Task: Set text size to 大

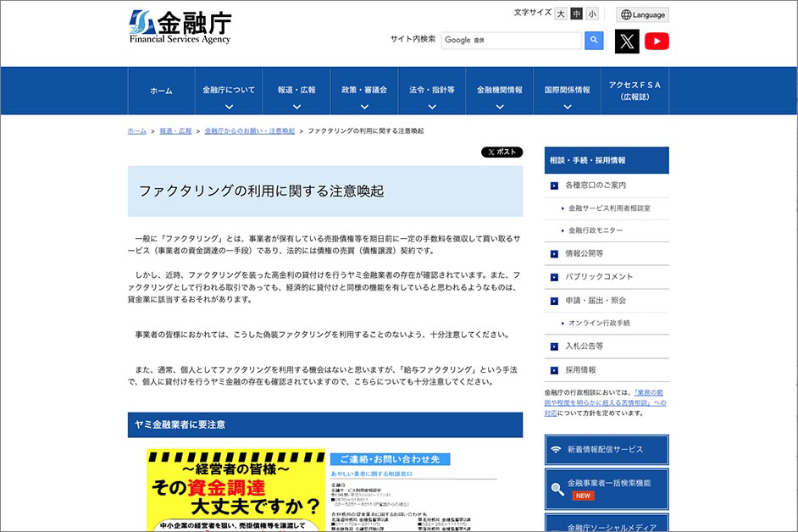Action: click(x=561, y=14)
